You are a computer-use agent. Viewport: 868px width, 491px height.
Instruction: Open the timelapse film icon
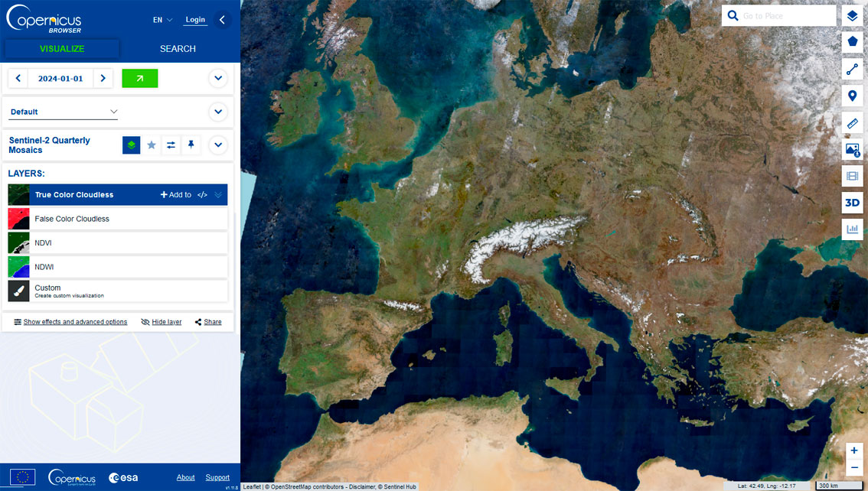pyautogui.click(x=853, y=177)
